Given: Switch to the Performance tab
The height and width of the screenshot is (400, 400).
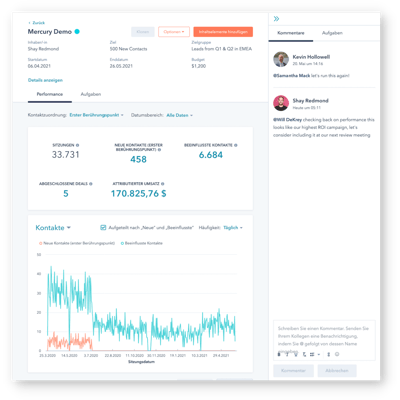Looking at the screenshot, I should (50, 94).
